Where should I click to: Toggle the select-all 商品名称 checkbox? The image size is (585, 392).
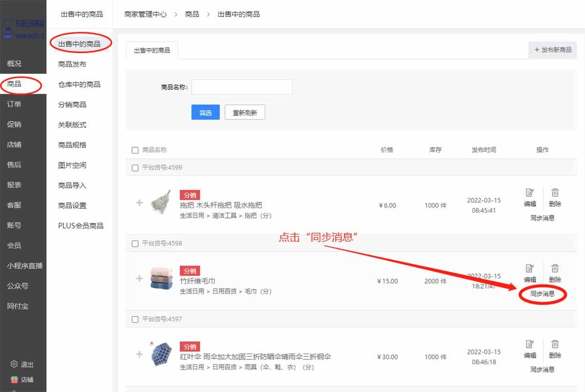pyautogui.click(x=136, y=150)
